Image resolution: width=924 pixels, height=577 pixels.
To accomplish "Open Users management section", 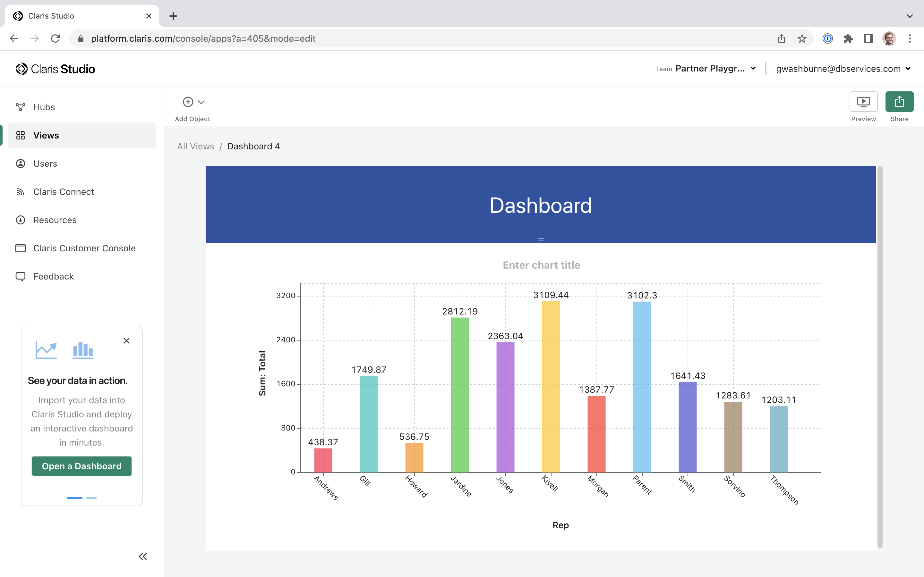I will [x=45, y=163].
